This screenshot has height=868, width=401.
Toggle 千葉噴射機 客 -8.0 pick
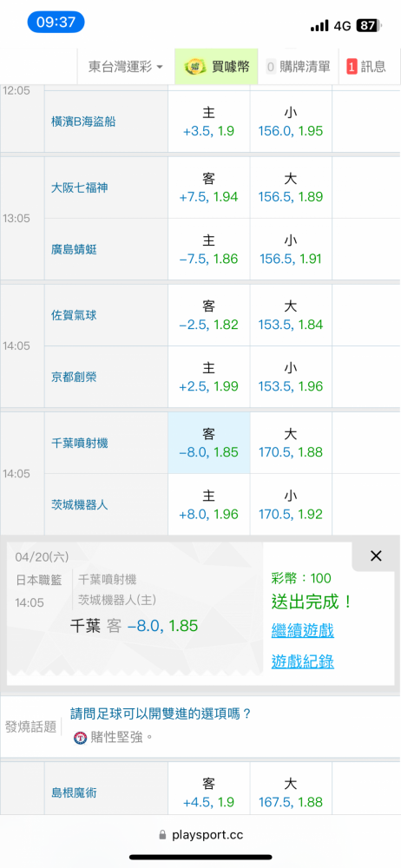(x=209, y=443)
